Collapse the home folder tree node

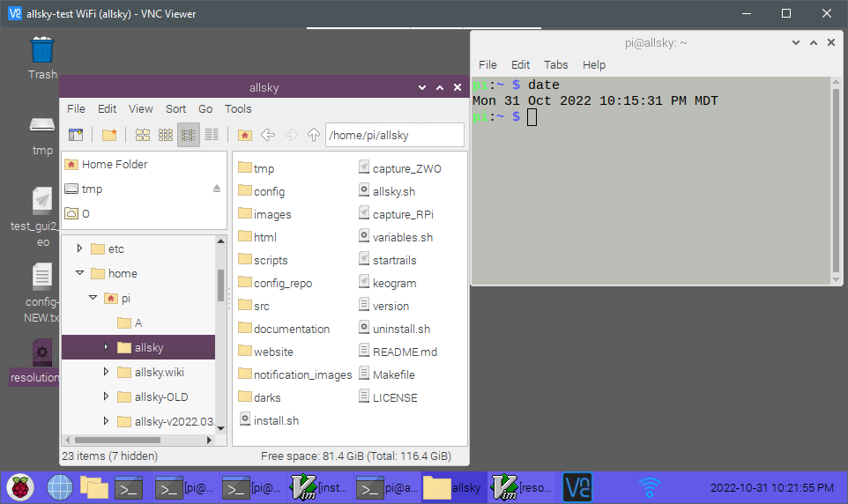(79, 274)
